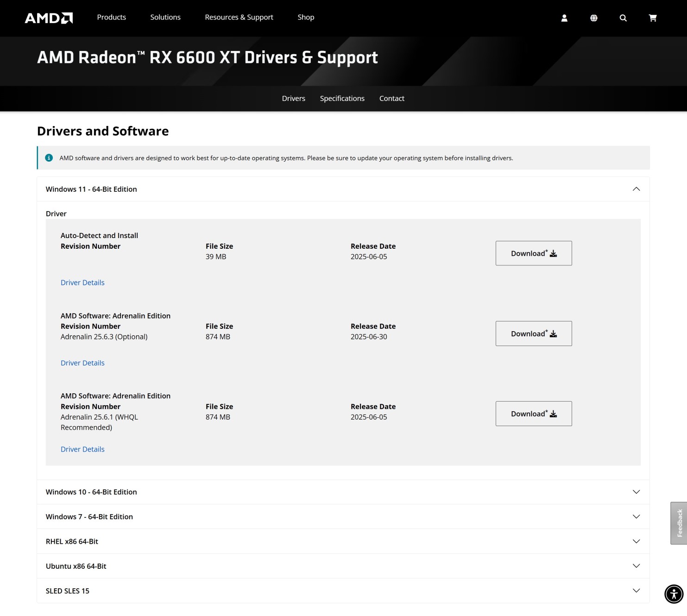Open the user account icon
This screenshot has width=687, height=616.
(564, 18)
